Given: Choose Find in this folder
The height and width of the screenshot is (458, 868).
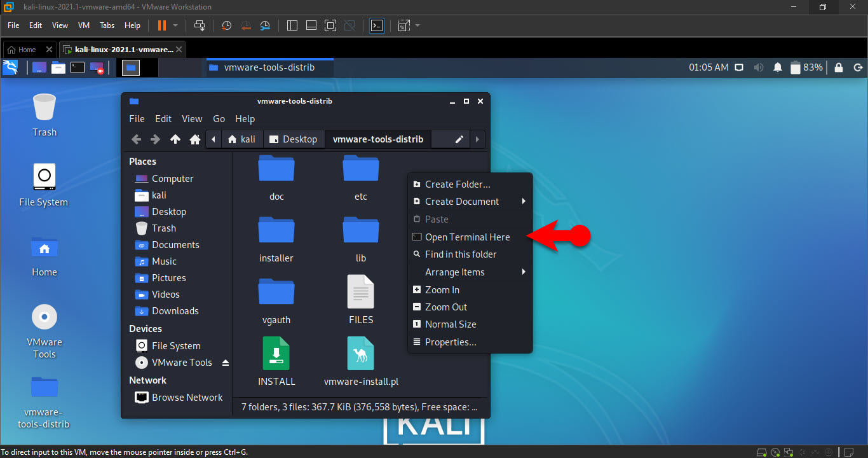Looking at the screenshot, I should tap(470, 254).
